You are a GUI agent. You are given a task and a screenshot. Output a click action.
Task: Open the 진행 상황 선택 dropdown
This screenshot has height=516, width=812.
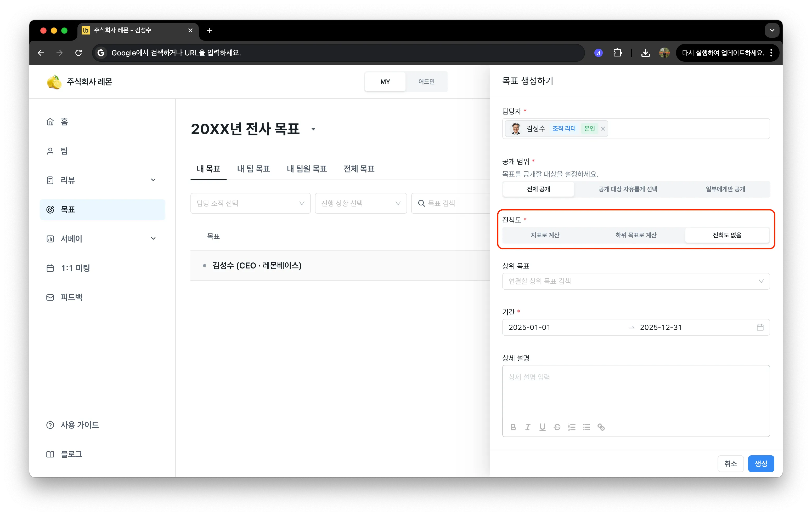coord(361,203)
